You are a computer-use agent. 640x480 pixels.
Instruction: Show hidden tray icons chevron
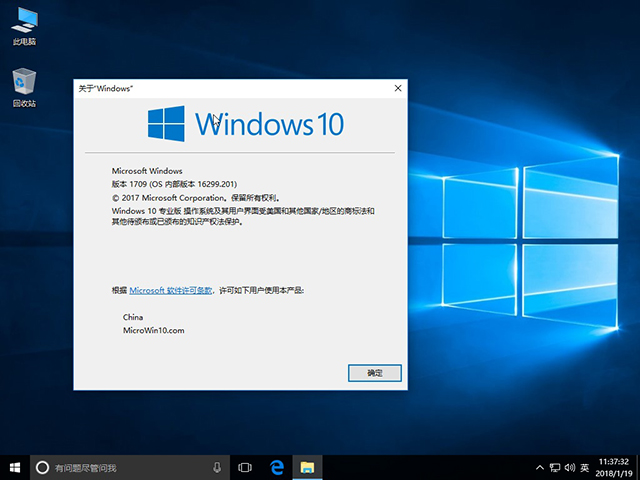(540, 468)
